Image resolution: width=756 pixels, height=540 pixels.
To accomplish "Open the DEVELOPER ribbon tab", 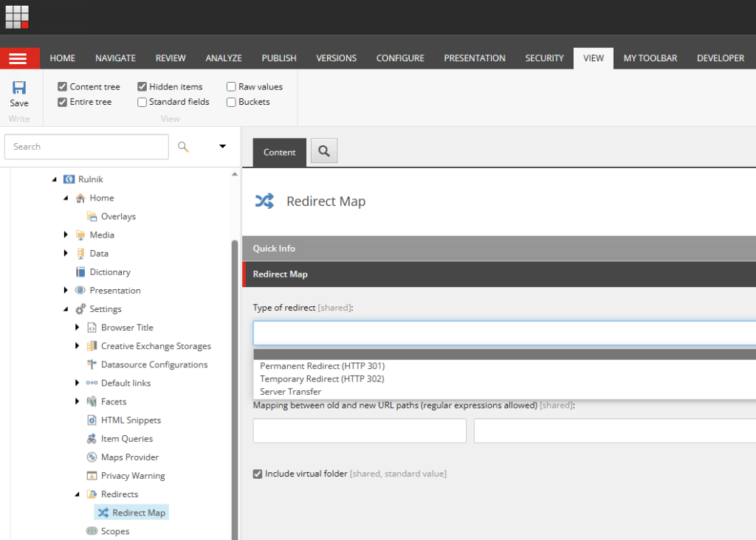I will point(720,58).
